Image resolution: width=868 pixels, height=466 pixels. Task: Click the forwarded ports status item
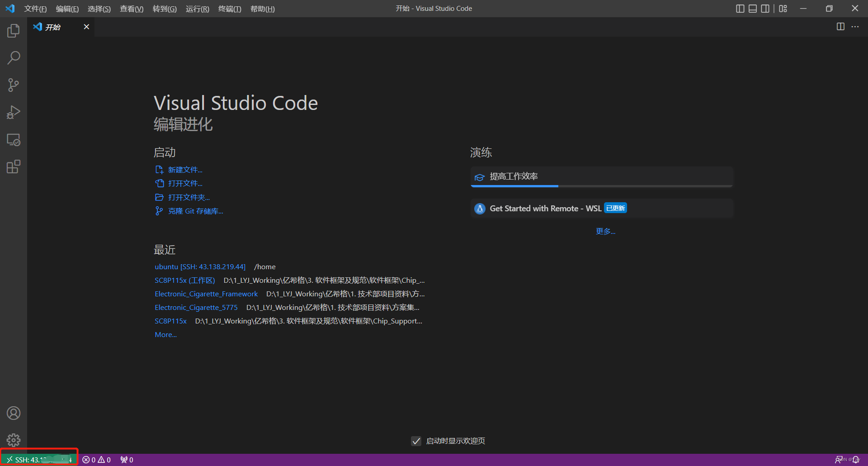coord(127,460)
